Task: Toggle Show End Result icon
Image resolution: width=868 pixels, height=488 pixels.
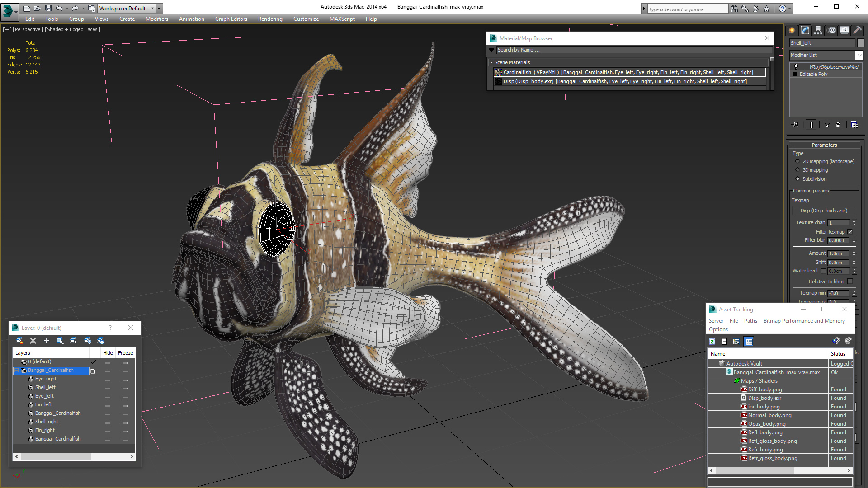Action: click(811, 125)
